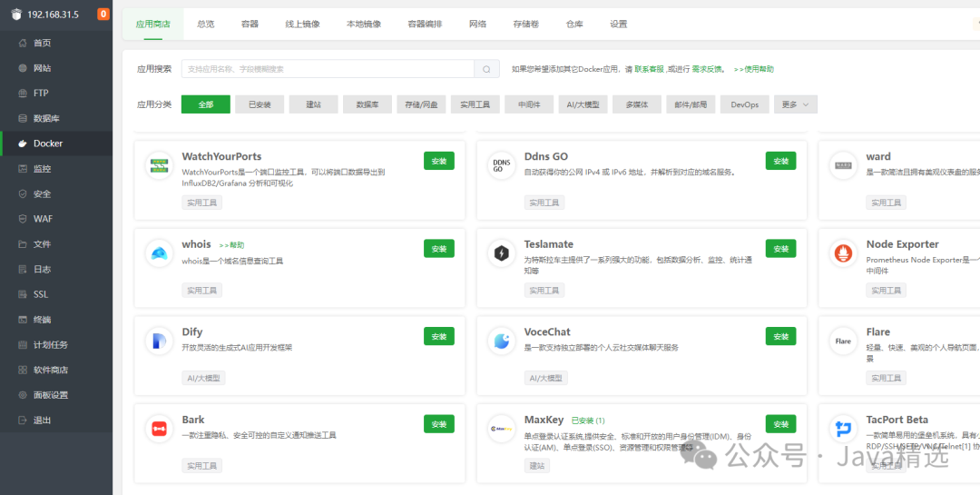Image resolution: width=980 pixels, height=495 pixels.
Task: Click the WatchYourPorts app icon
Action: point(158,166)
